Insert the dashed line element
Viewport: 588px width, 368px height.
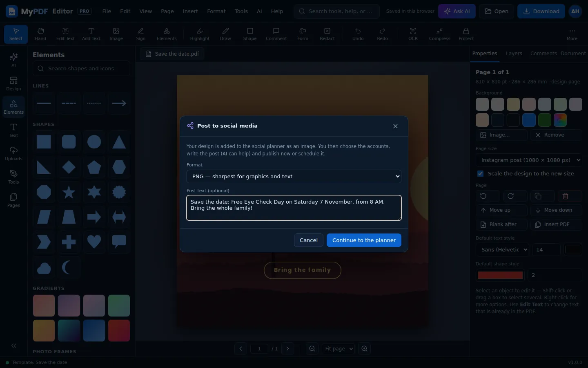click(69, 103)
